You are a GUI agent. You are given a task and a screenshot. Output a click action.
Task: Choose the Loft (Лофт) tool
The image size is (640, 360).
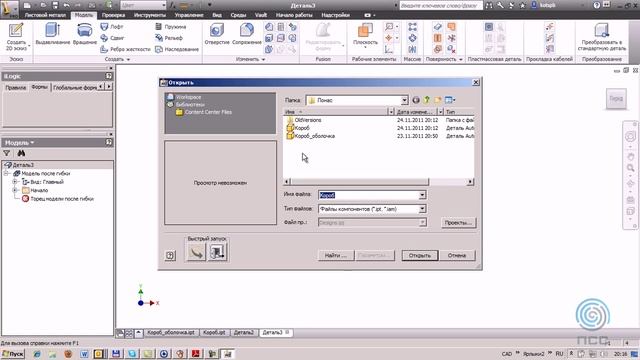[x=112, y=27]
